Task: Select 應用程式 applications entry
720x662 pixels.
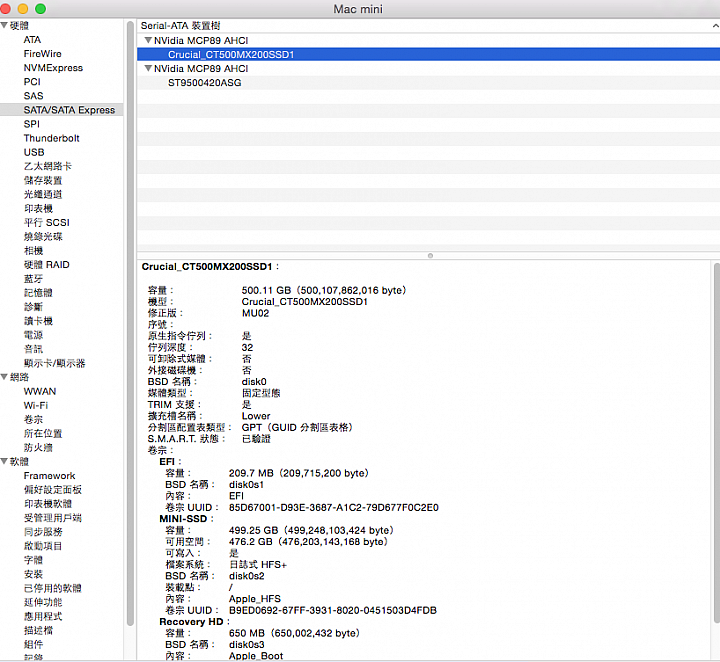Action: tap(43, 617)
